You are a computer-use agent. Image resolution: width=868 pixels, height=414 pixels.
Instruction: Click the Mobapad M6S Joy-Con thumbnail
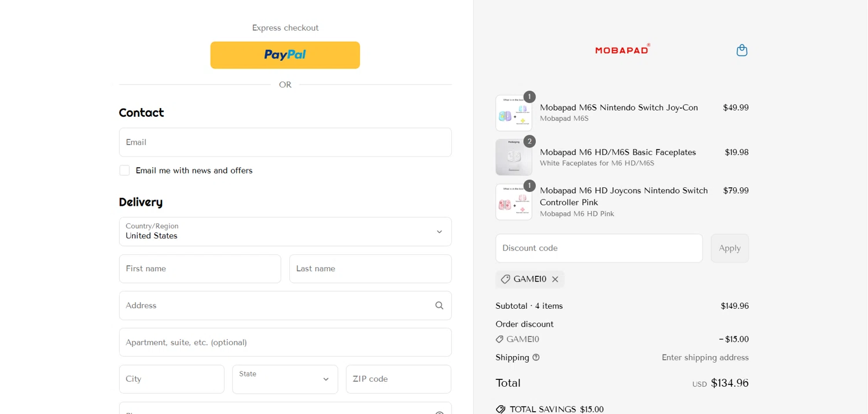click(514, 113)
